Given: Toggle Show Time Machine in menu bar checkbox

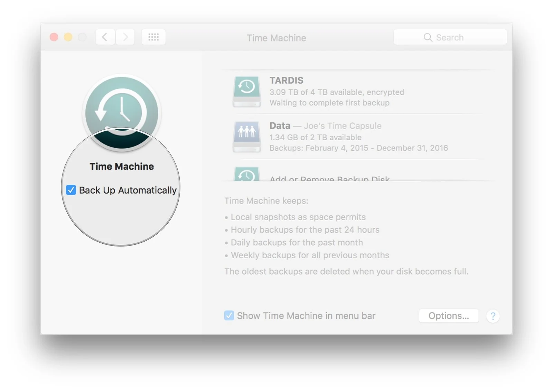Looking at the screenshot, I should click(x=229, y=315).
